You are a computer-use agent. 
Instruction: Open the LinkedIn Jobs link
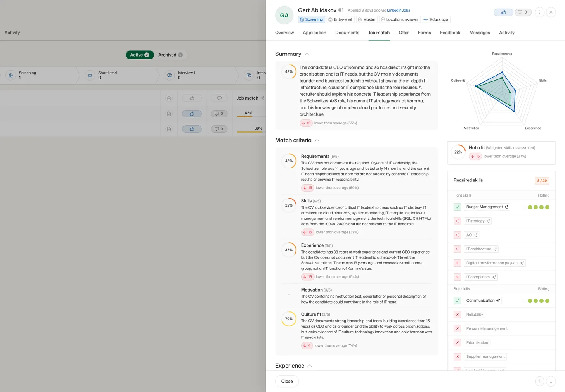click(398, 10)
